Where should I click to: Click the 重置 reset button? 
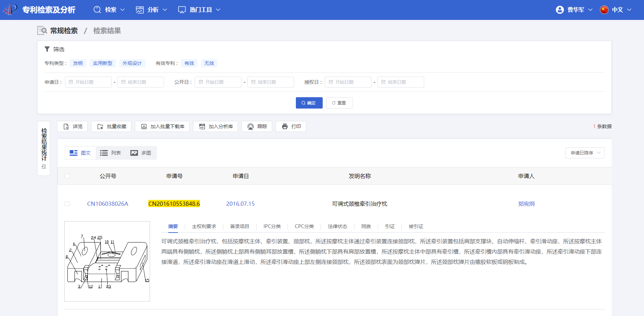point(340,103)
